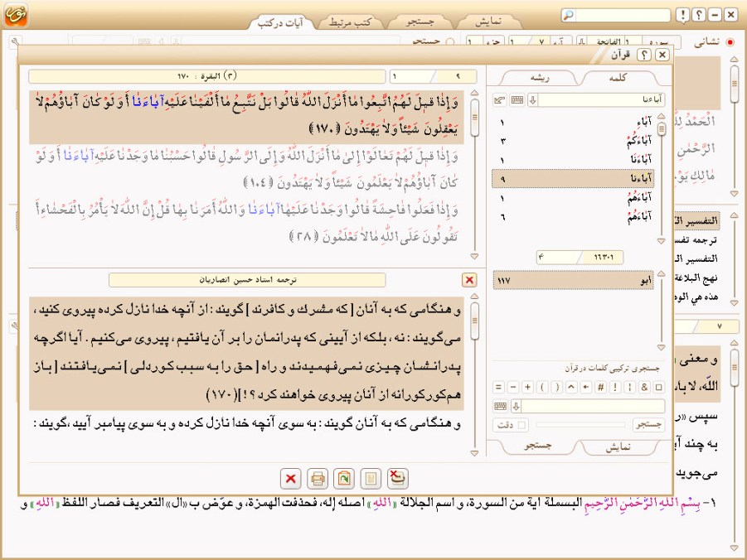Image resolution: width=747 pixels, height=560 pixels.
Task: Open the top جستجو tab in the main window
Action: point(420,22)
